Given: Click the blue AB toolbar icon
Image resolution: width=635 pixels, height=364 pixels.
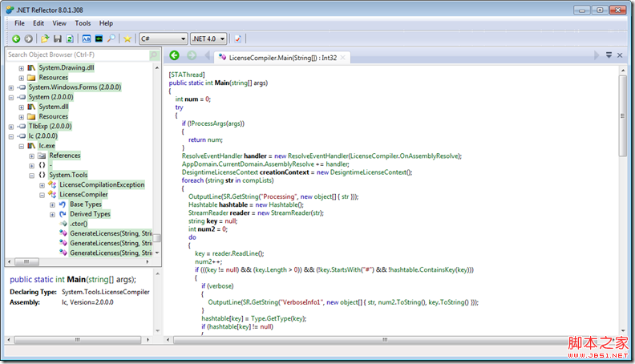Looking at the screenshot, I should (x=87, y=38).
